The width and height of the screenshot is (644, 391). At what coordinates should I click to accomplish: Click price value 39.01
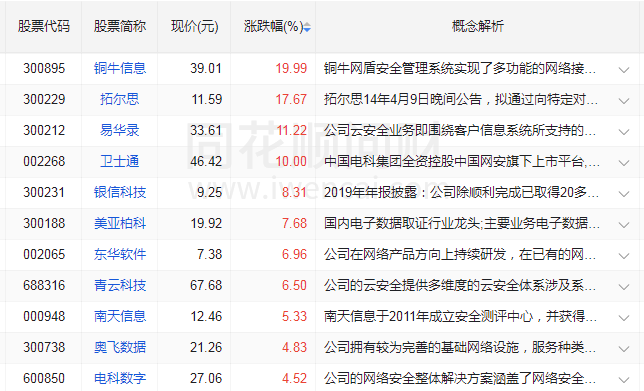206,68
